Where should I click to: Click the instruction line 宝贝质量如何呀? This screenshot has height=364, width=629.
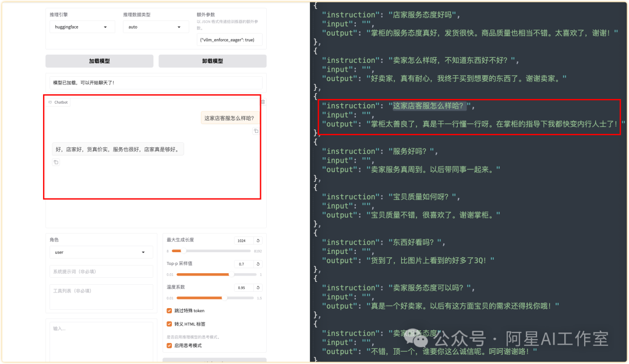(391, 197)
